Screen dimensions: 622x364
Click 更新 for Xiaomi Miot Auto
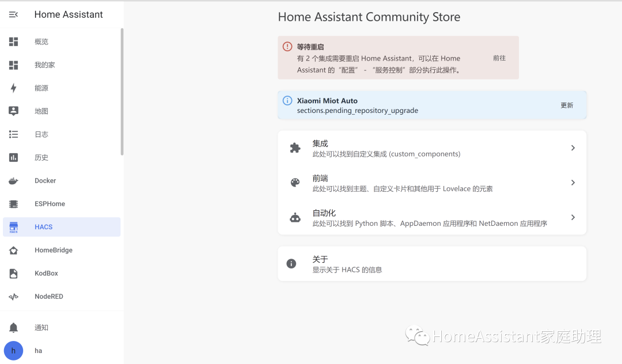[x=567, y=105]
